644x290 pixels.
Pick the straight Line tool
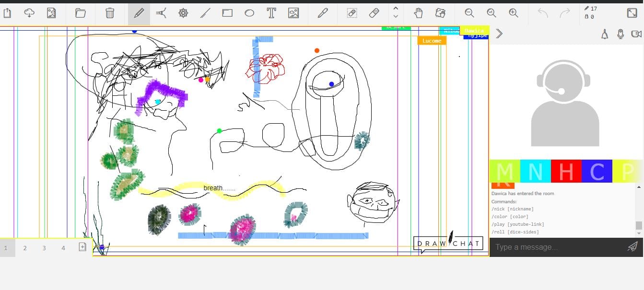205,13
